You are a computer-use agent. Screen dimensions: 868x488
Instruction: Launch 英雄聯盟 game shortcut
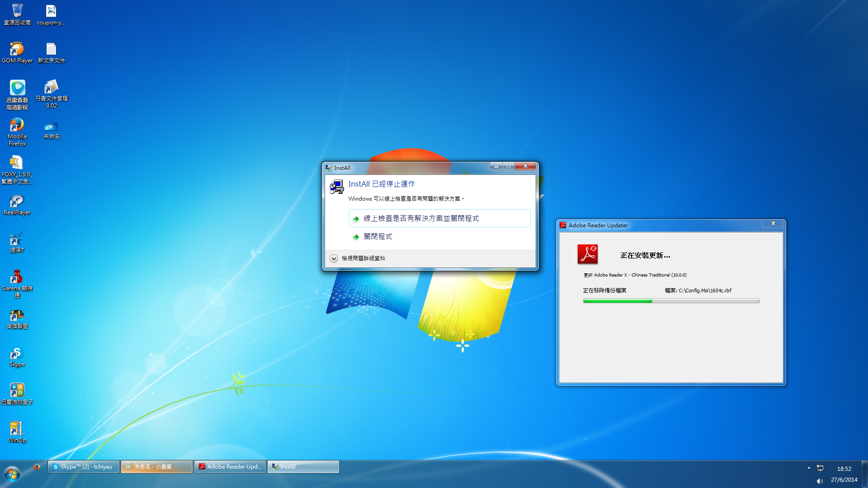point(17,319)
